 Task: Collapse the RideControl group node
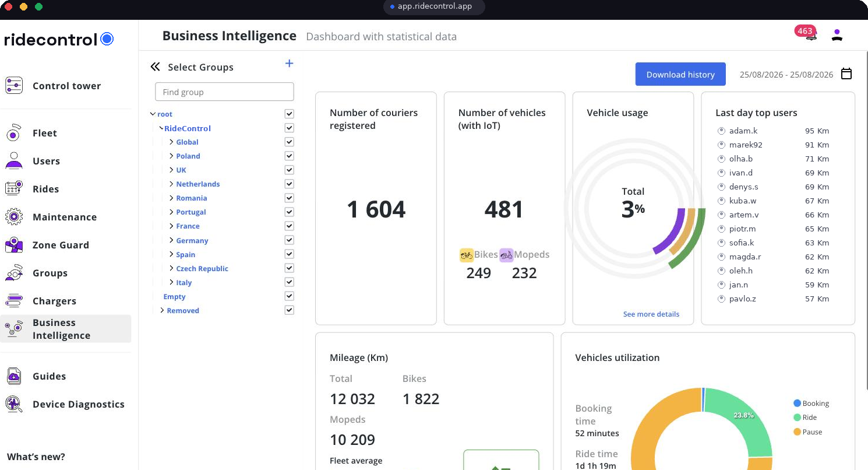click(161, 128)
